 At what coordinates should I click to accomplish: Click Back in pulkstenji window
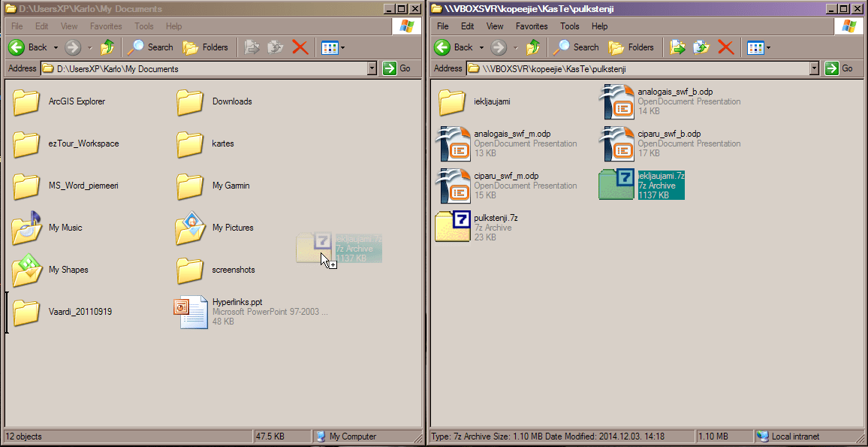pos(454,47)
